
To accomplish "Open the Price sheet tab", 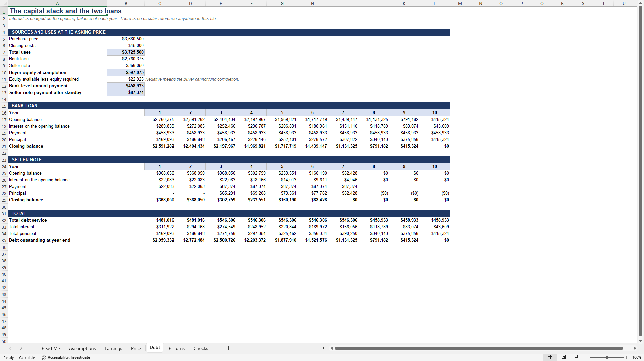I will click(x=136, y=348).
